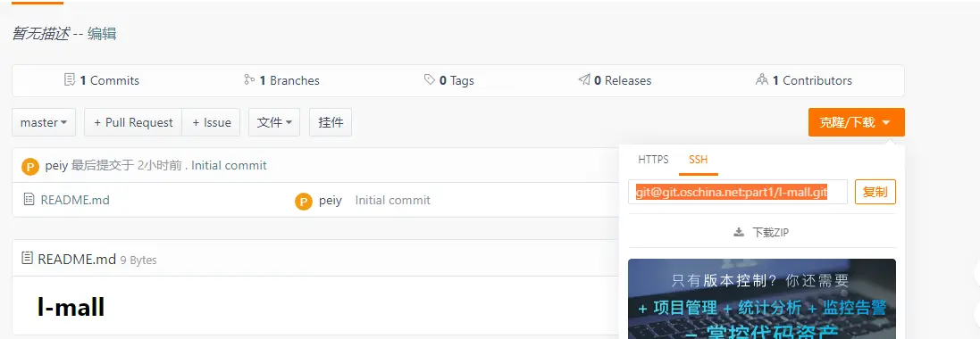
Task: Select the git SSH URL field
Action: click(738, 193)
